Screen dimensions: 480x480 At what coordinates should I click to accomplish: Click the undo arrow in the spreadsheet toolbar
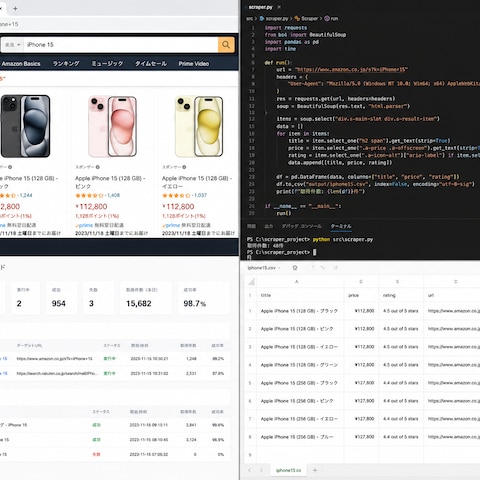pos(313,268)
